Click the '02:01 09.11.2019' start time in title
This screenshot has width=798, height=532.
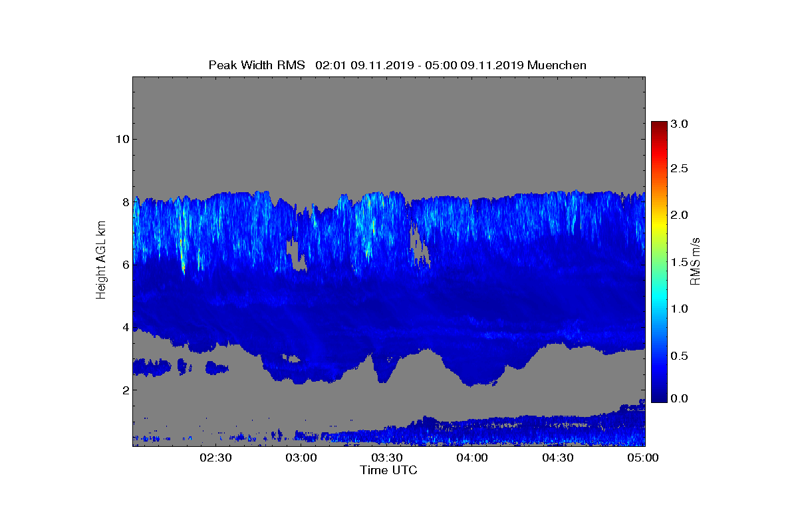[364, 65]
